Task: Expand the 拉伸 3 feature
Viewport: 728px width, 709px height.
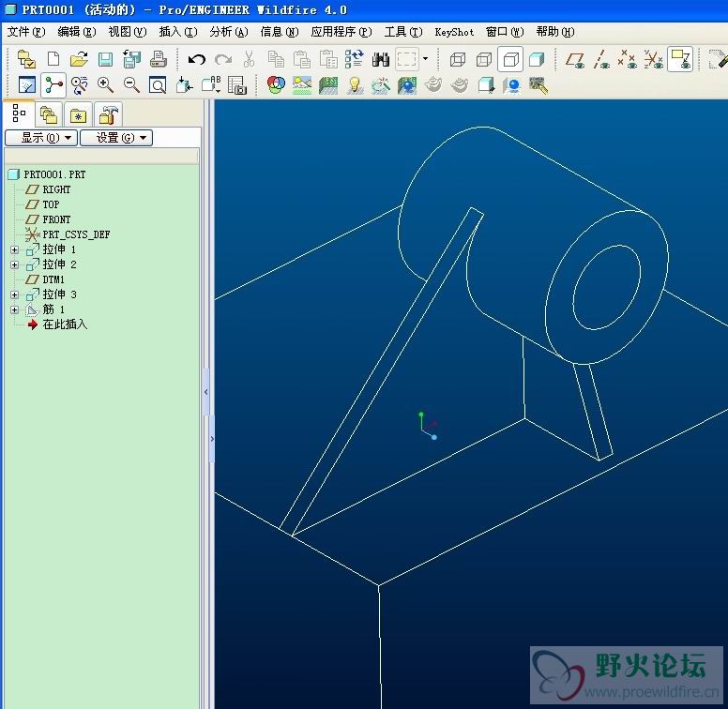Action: pos(14,294)
